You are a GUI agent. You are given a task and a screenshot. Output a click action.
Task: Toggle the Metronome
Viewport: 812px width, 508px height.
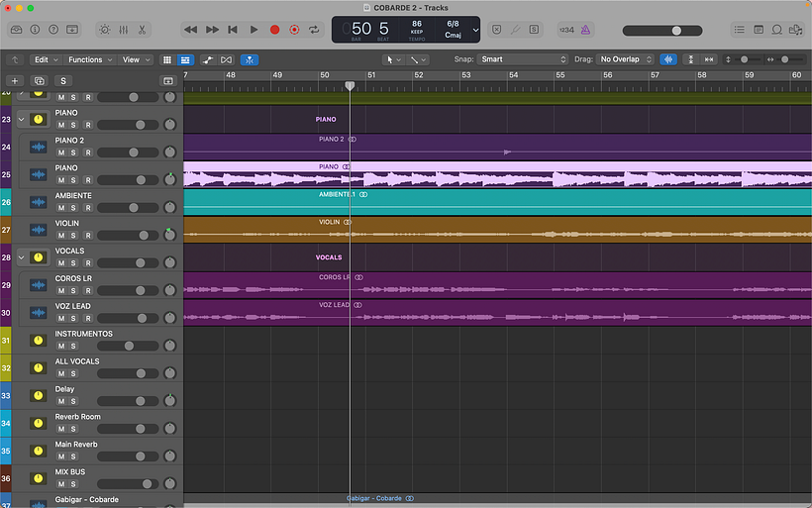tap(585, 30)
